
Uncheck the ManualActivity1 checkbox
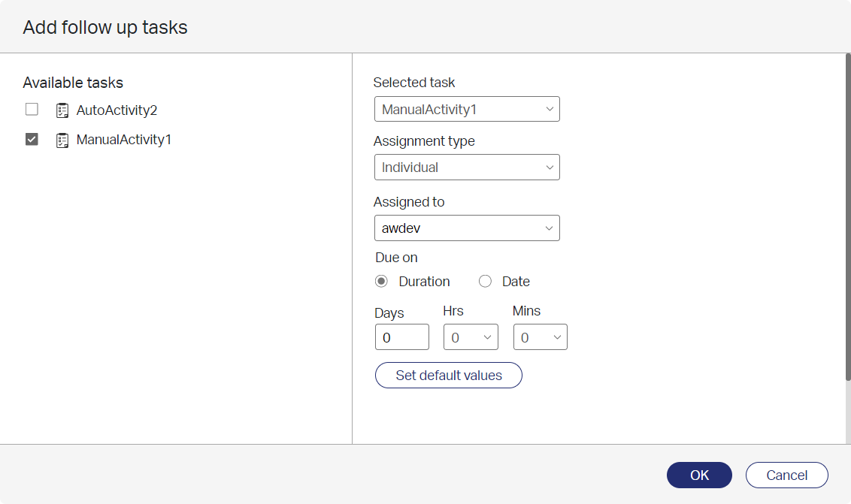32,140
